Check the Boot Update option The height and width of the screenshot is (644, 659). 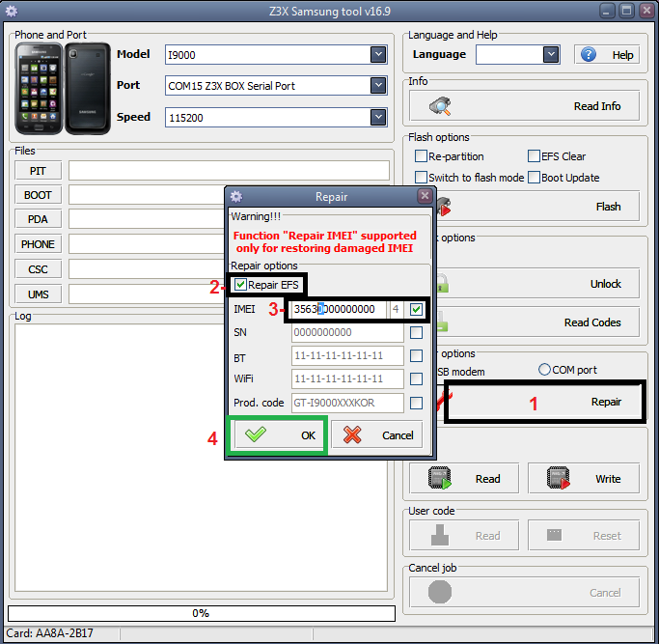[x=534, y=177]
